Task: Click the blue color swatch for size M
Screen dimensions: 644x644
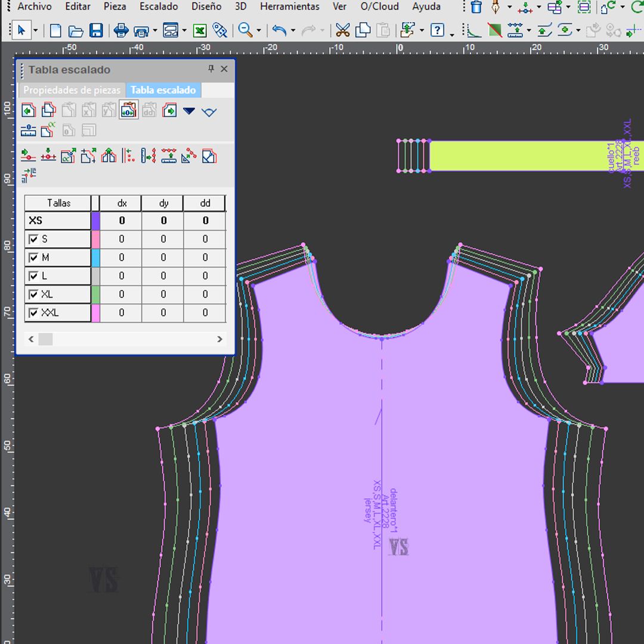Action: (95, 258)
